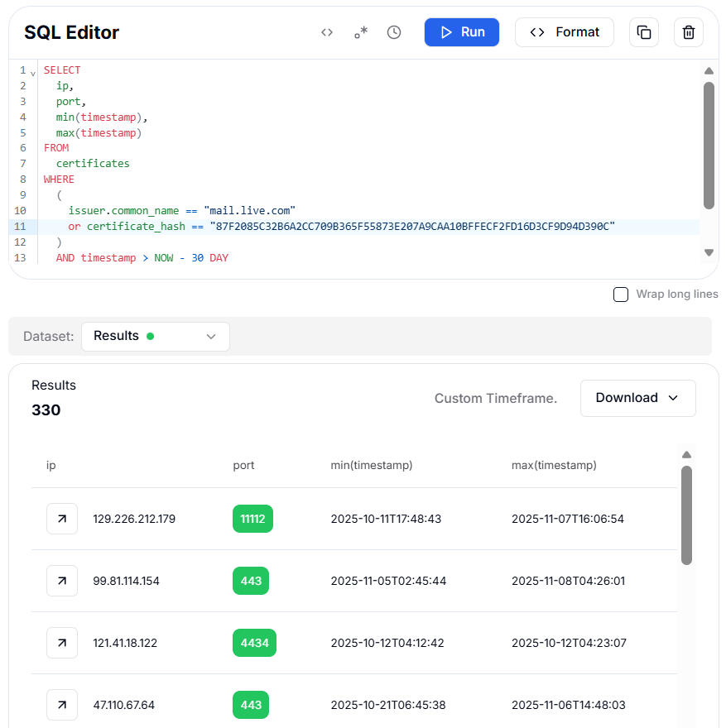Viewport: 726px width, 728px height.
Task: Click the green 11112 port badge
Action: (x=252, y=519)
